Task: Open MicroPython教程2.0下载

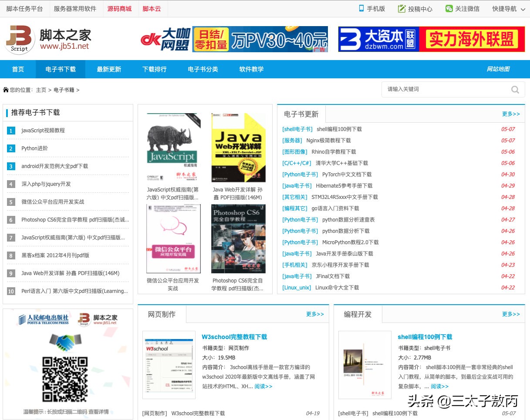Action: point(351,242)
